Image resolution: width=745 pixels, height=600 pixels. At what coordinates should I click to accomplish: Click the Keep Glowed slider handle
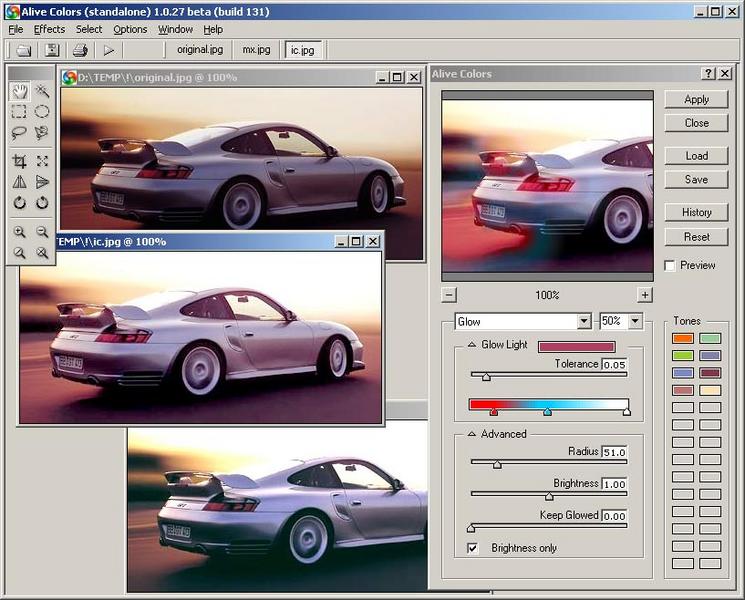click(x=471, y=528)
